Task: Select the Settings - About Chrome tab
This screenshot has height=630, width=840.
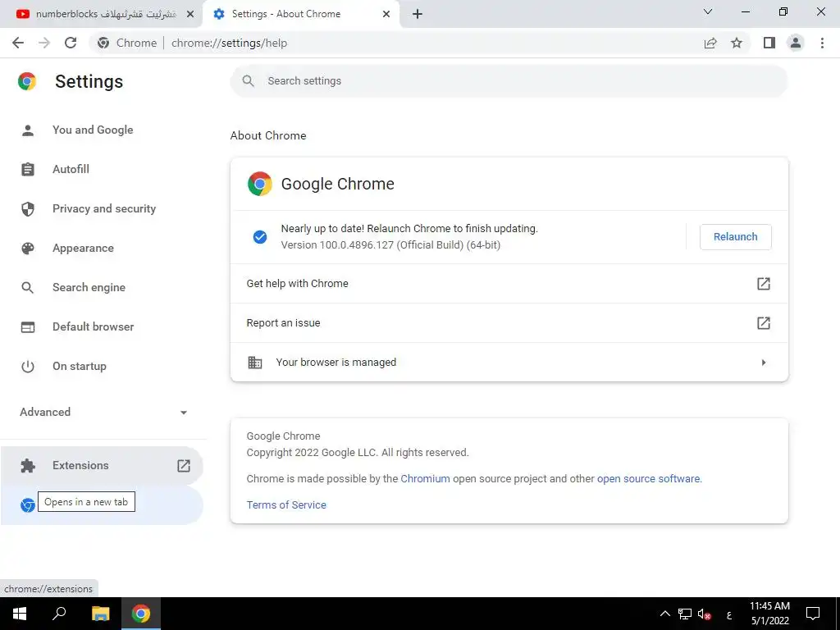Action: coord(300,14)
